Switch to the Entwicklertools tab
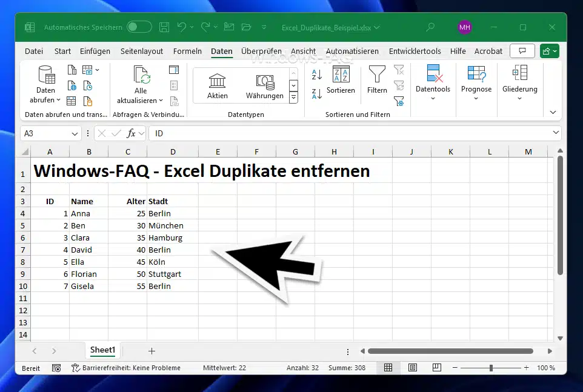Viewport: 583px width, 392px height. [415, 51]
